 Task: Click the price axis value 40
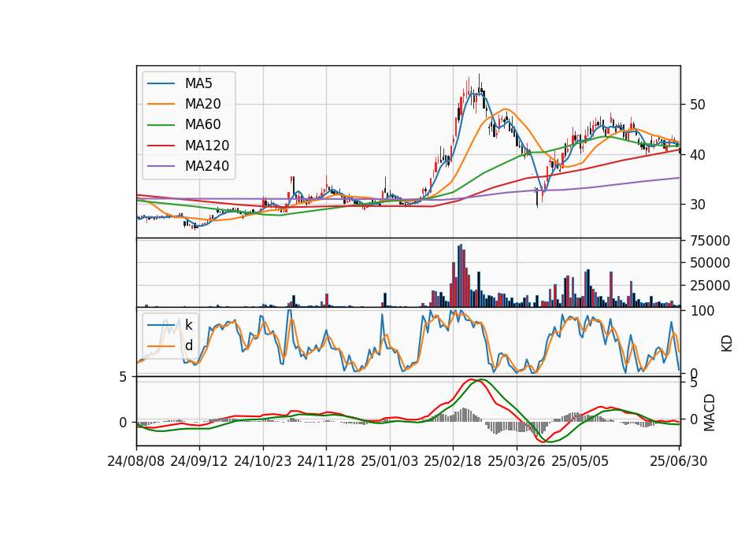click(697, 155)
